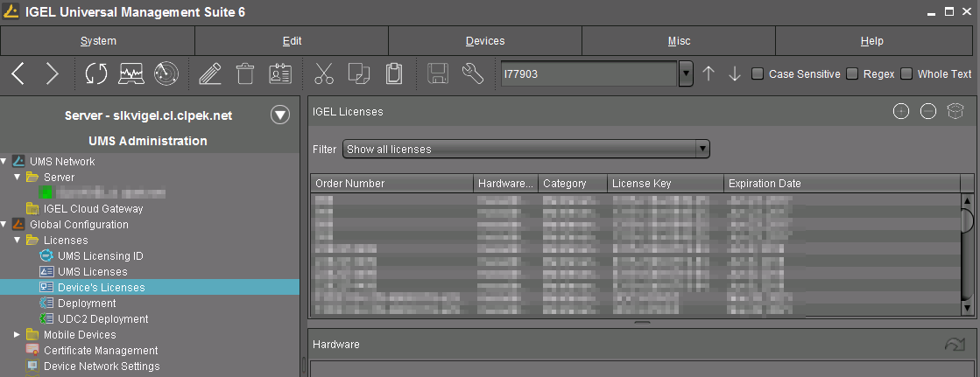
Task: Select Deployment tree item
Action: [87, 303]
